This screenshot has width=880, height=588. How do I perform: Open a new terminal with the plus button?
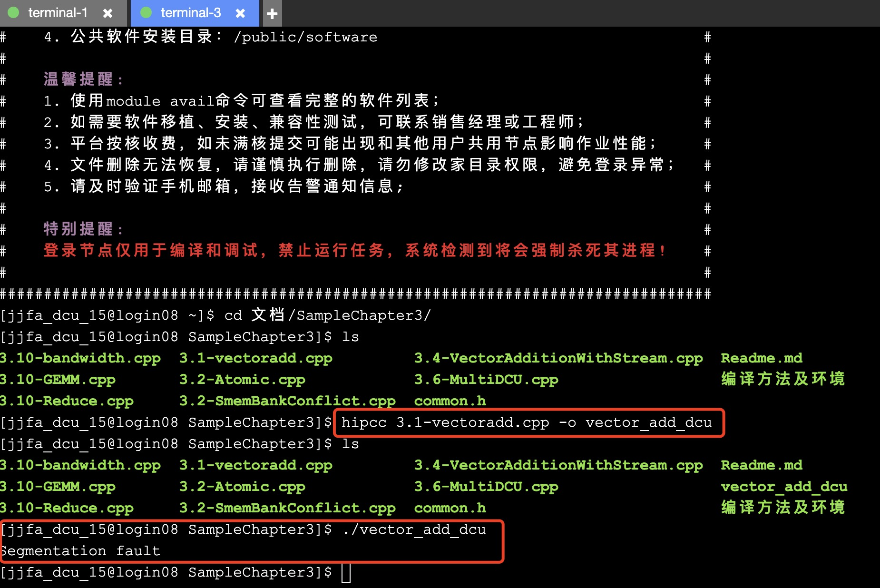pos(272,13)
